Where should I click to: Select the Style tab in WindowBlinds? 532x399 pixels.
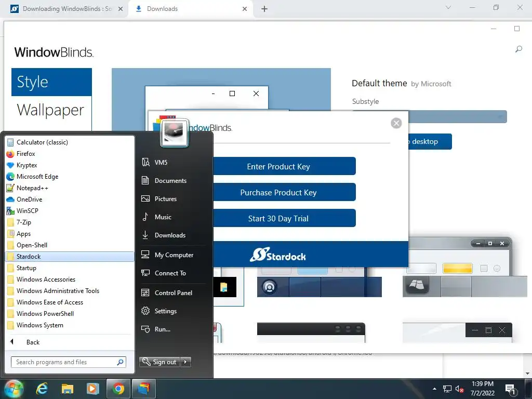[51, 82]
